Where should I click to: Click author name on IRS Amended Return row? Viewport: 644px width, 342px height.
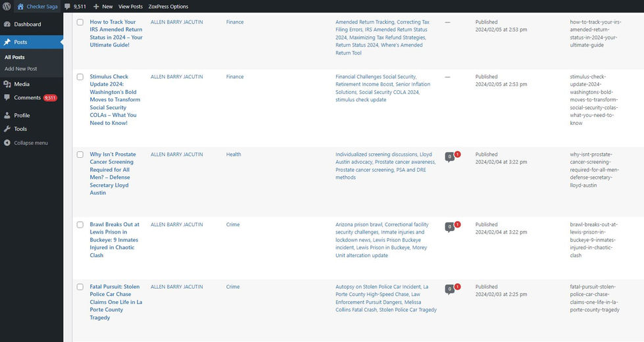click(x=176, y=22)
